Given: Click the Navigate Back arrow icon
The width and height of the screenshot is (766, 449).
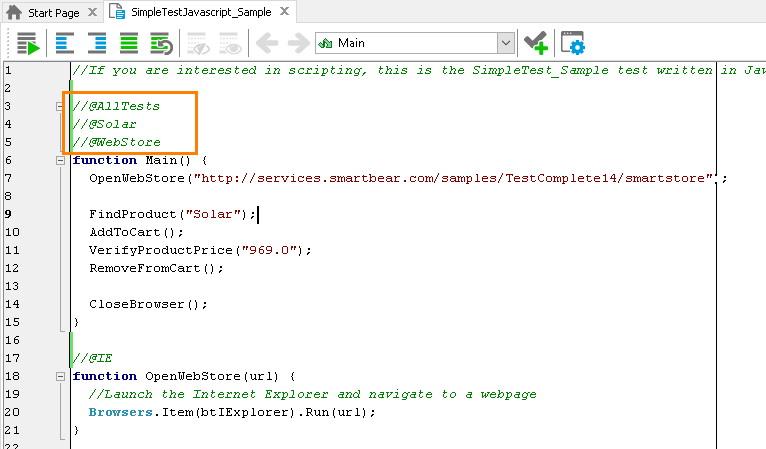Looking at the screenshot, I should coord(267,43).
